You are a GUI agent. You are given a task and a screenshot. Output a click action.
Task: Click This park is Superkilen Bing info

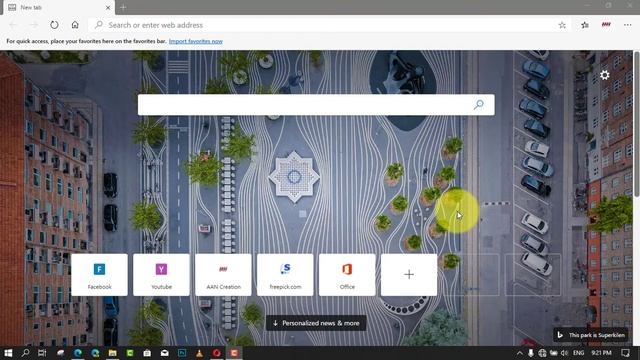591,335
